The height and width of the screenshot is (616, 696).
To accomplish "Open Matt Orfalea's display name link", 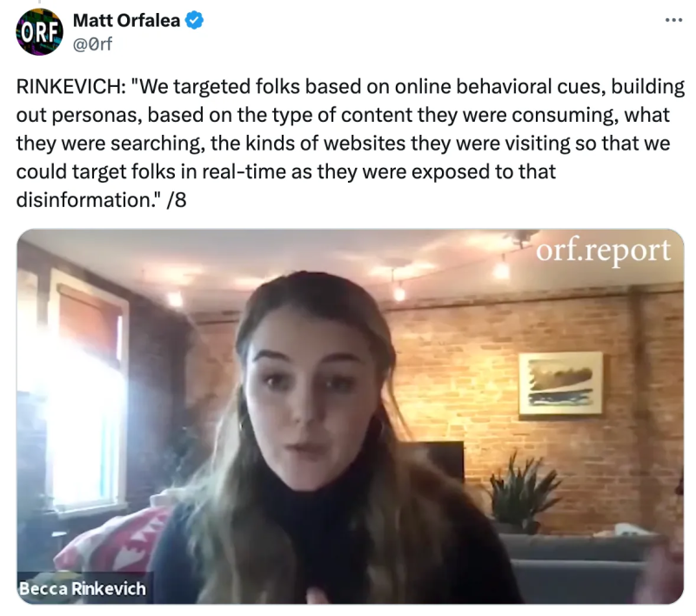I will [x=126, y=20].
